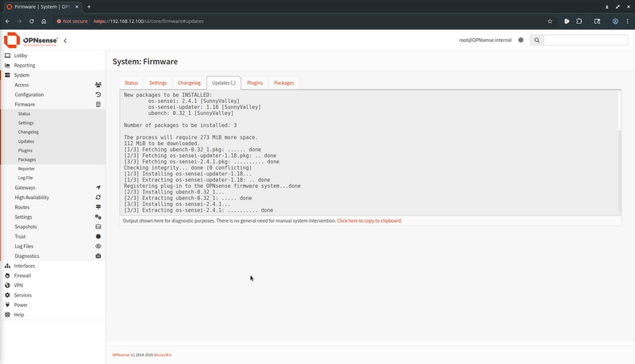Focus the header search input field
635x364 pixels.
[586, 40]
